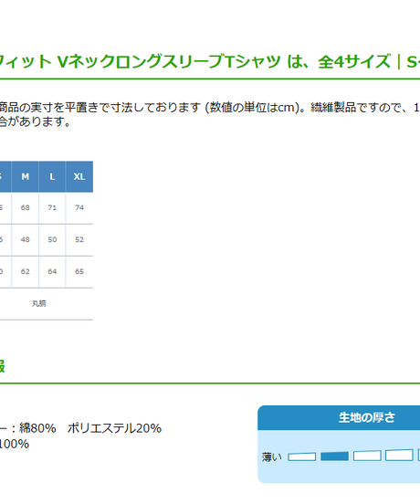Click the L size column header

(x=52, y=176)
